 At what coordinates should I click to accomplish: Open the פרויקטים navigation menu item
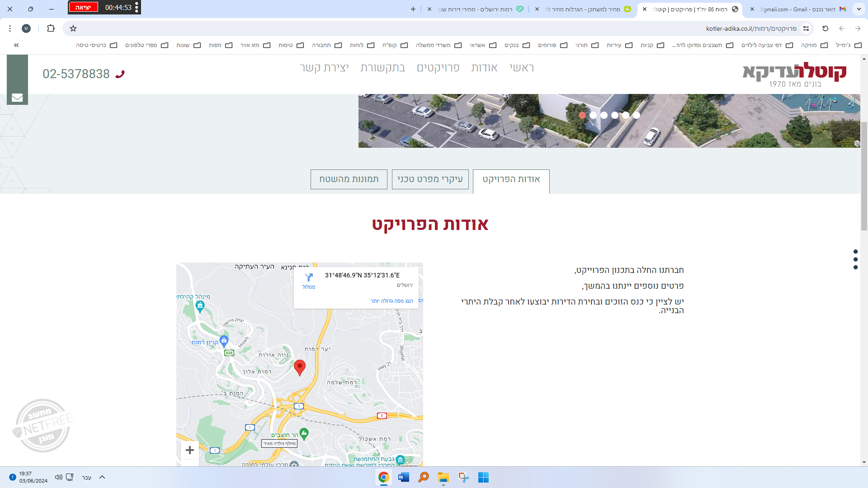pos(438,68)
